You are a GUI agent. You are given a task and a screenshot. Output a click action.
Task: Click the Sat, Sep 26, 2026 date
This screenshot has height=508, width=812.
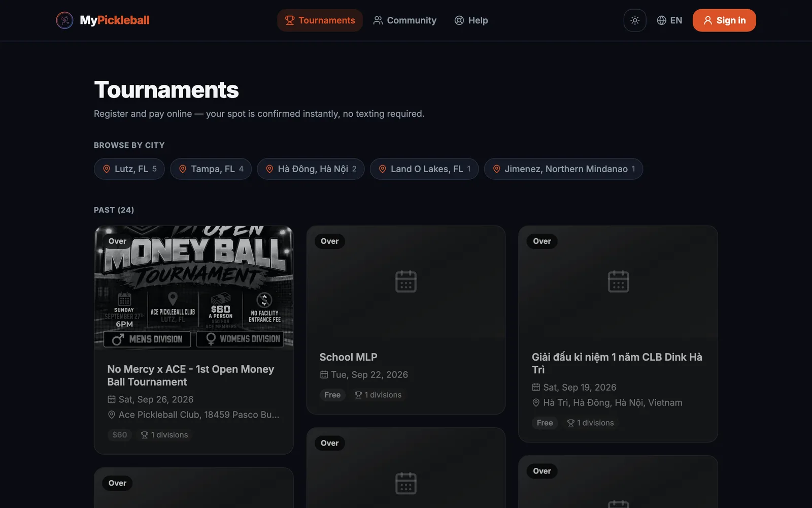156,399
